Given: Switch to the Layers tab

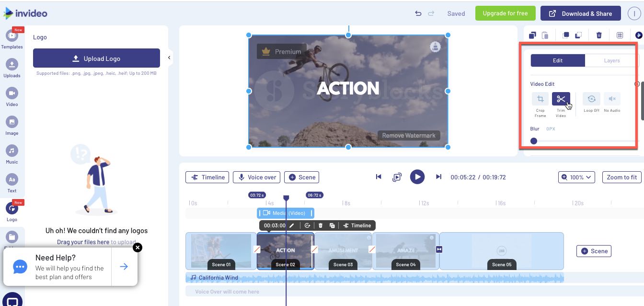Looking at the screenshot, I should (x=612, y=60).
